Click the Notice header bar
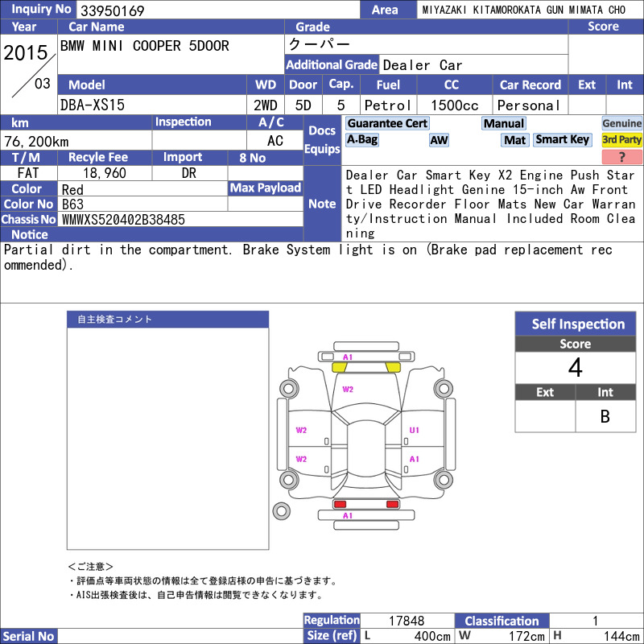The height and width of the screenshot is (644, 644). click(x=151, y=234)
